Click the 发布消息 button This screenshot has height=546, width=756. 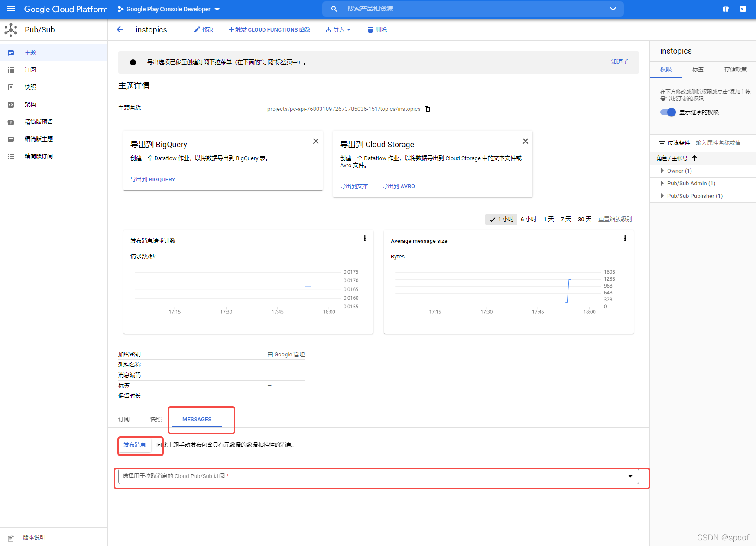coord(135,445)
